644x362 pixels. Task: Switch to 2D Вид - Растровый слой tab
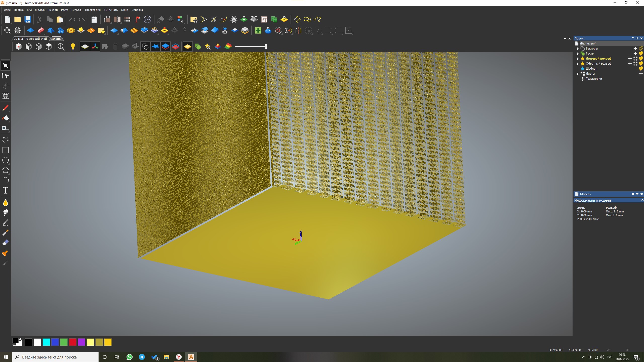tap(30, 39)
